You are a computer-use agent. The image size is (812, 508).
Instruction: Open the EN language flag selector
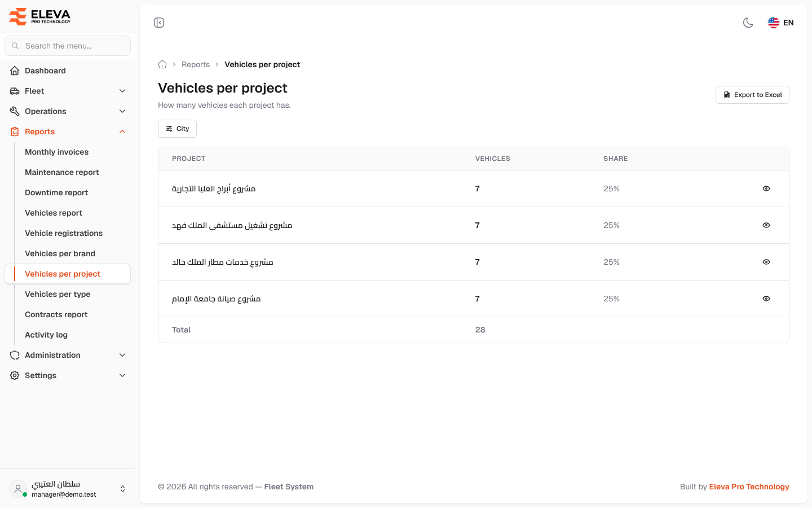point(781,23)
